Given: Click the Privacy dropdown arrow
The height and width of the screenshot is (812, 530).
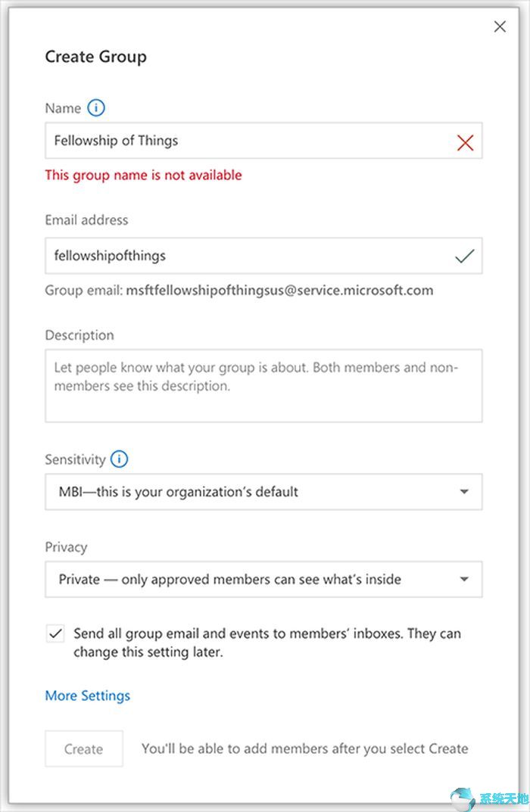Looking at the screenshot, I should point(464,580).
